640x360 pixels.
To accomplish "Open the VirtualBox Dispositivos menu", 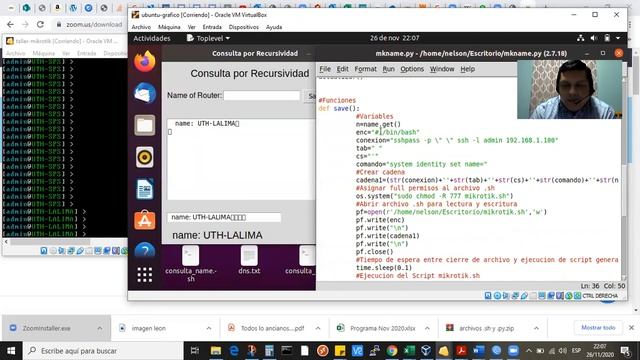I will pos(244,27).
